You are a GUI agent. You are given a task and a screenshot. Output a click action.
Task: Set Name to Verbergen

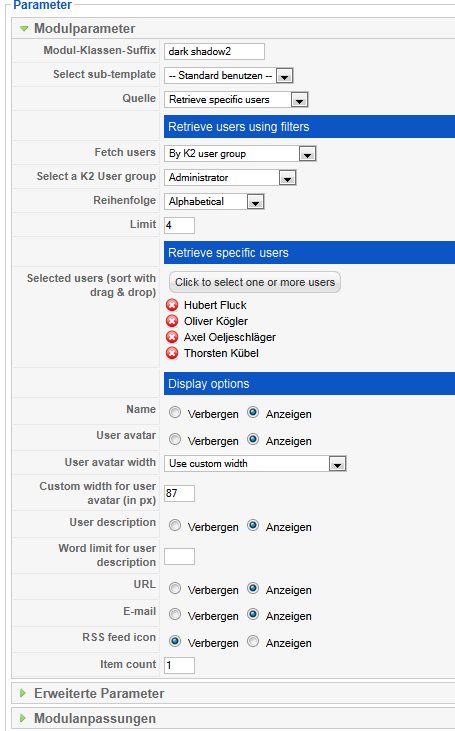[x=175, y=413]
